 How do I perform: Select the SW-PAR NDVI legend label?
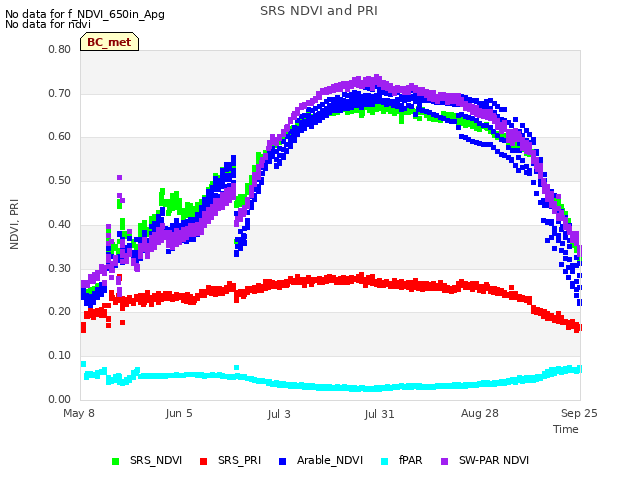coord(494,460)
